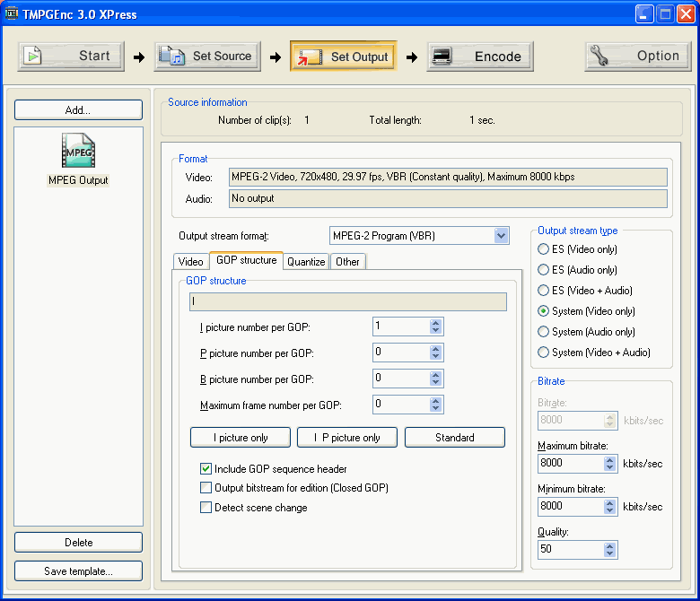Click the Video format description field

(x=448, y=177)
